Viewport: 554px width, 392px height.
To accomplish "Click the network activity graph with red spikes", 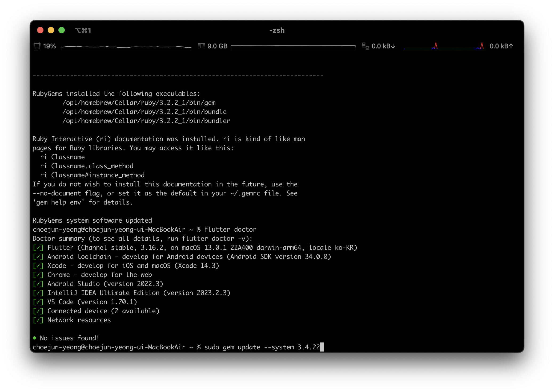I will click(x=445, y=46).
